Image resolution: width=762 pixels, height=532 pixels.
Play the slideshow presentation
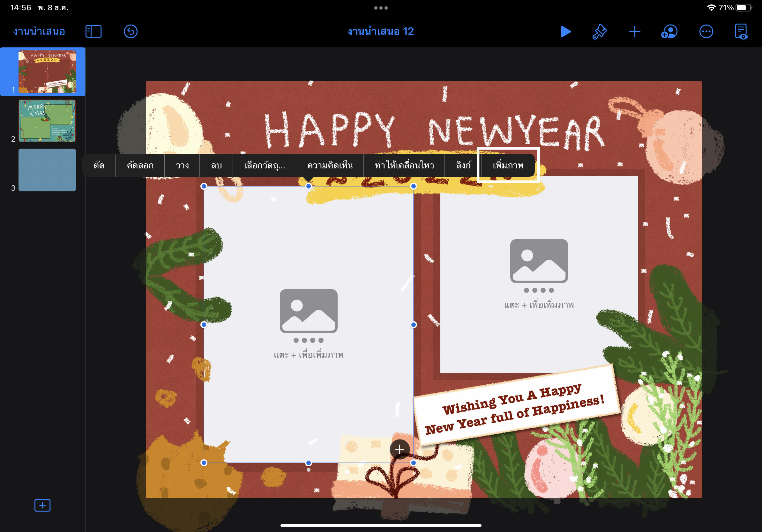565,32
